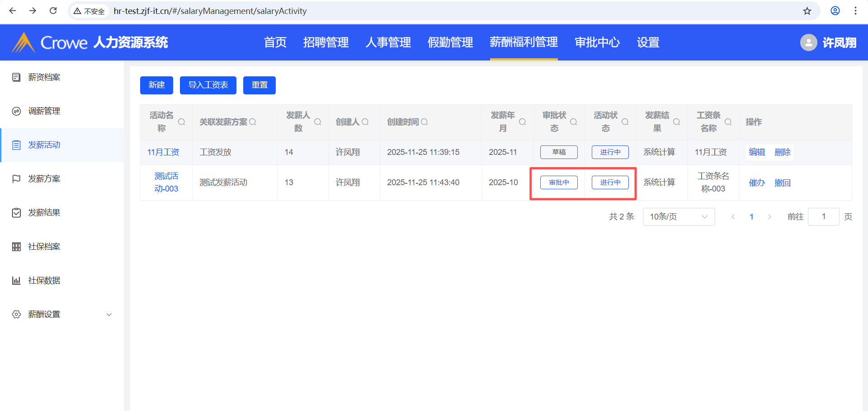Bookmark this page with the star icon
Image resolution: width=868 pixels, height=411 pixels.
[x=807, y=11]
